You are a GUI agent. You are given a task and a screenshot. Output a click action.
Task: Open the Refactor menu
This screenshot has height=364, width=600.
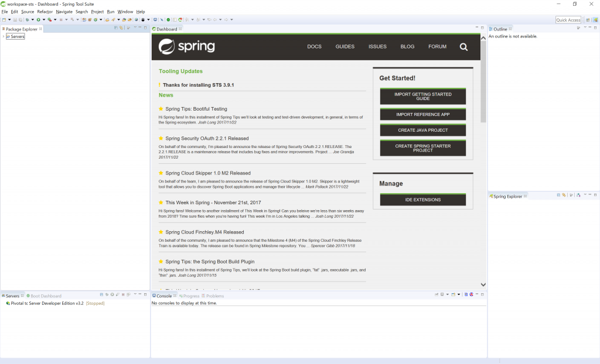(x=45, y=12)
